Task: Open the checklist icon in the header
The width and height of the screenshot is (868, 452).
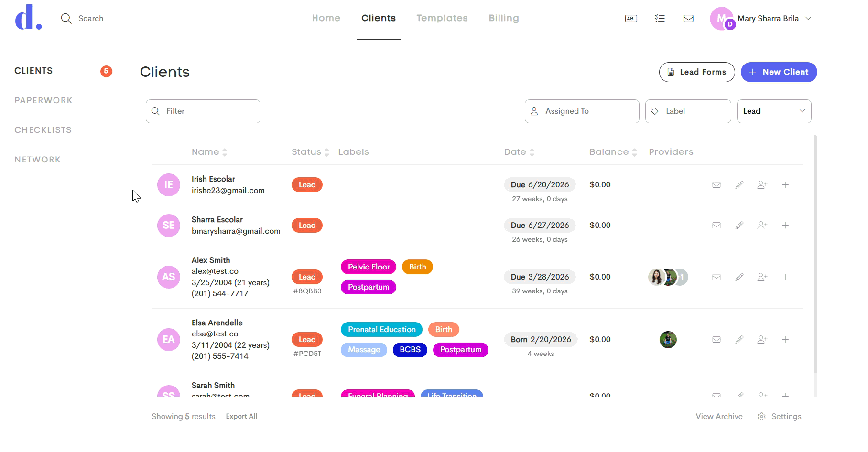Action: 660,18
